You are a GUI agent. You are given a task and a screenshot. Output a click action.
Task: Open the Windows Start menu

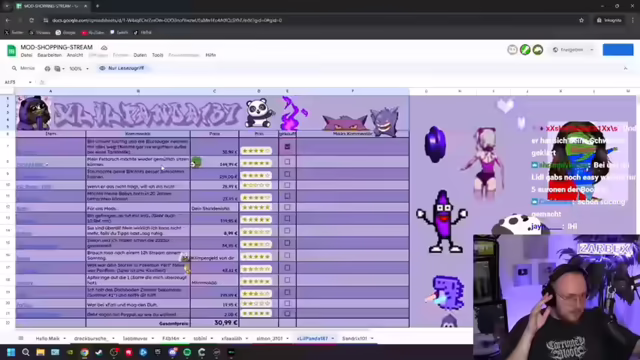[x=11, y=352]
